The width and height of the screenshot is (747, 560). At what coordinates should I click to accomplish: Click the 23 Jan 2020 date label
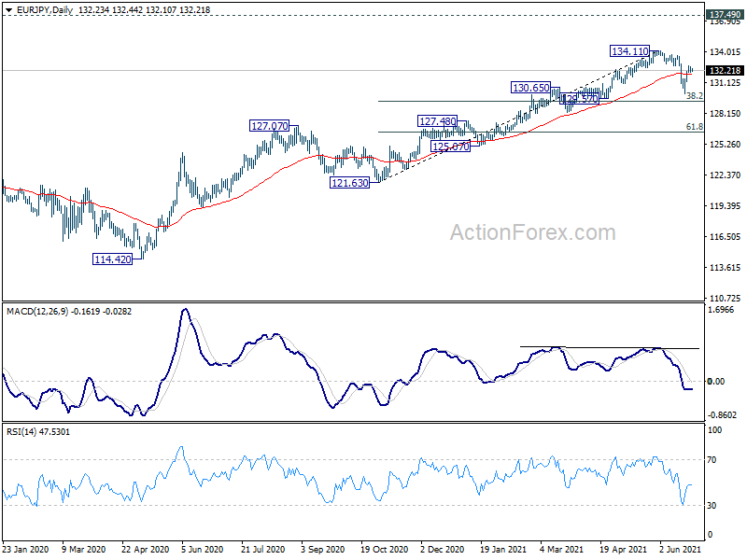[x=26, y=549]
